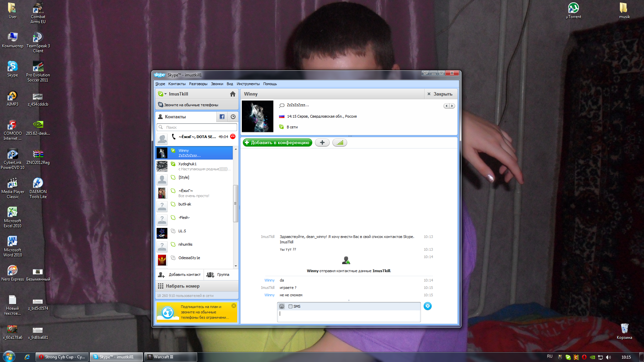Click the next arrow in Winny profile
Screen dimensions: 644x362
(452, 106)
